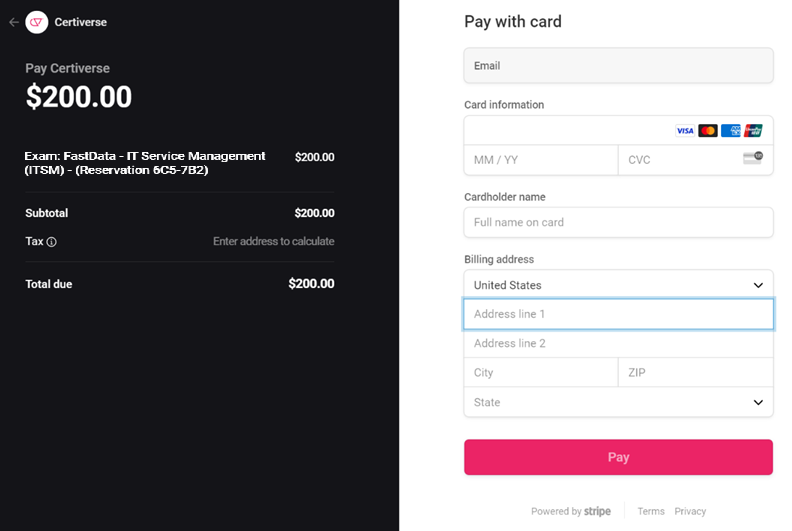Click the Tax info icon

(52, 242)
